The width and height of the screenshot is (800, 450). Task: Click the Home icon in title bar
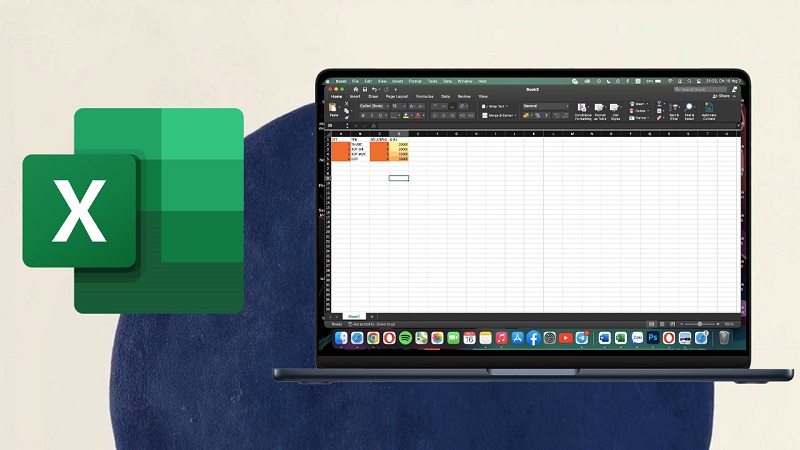[x=356, y=89]
